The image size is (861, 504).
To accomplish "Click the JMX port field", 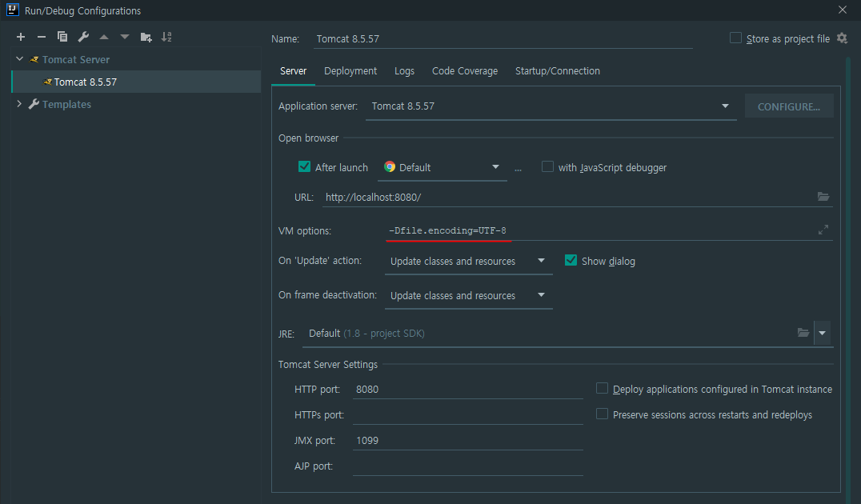I will click(x=468, y=440).
